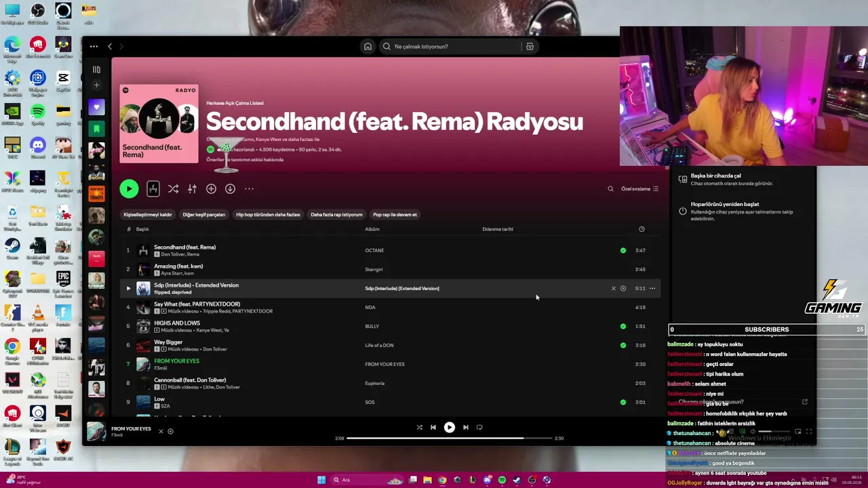Open the Life of a DON album link

click(379, 346)
